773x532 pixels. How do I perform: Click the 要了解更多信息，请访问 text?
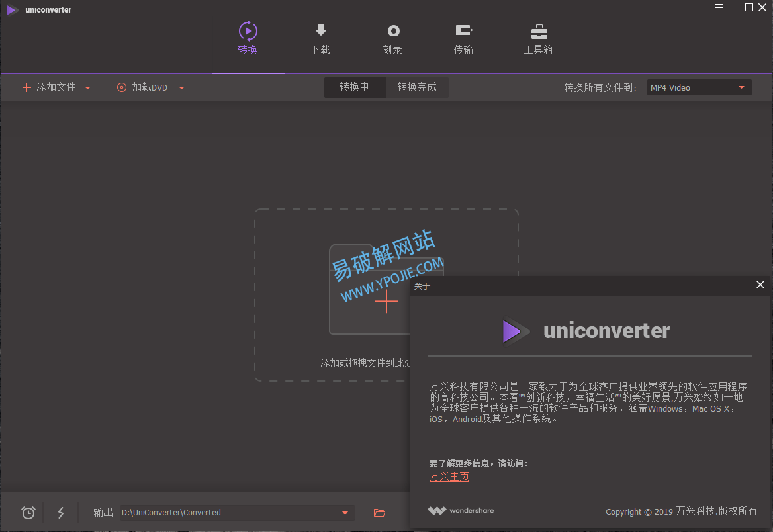click(x=478, y=463)
